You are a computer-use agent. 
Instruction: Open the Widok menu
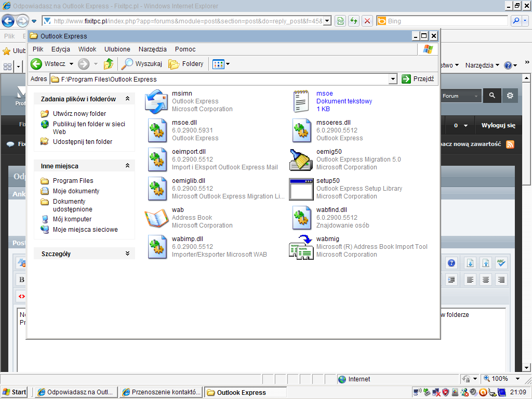[87, 49]
